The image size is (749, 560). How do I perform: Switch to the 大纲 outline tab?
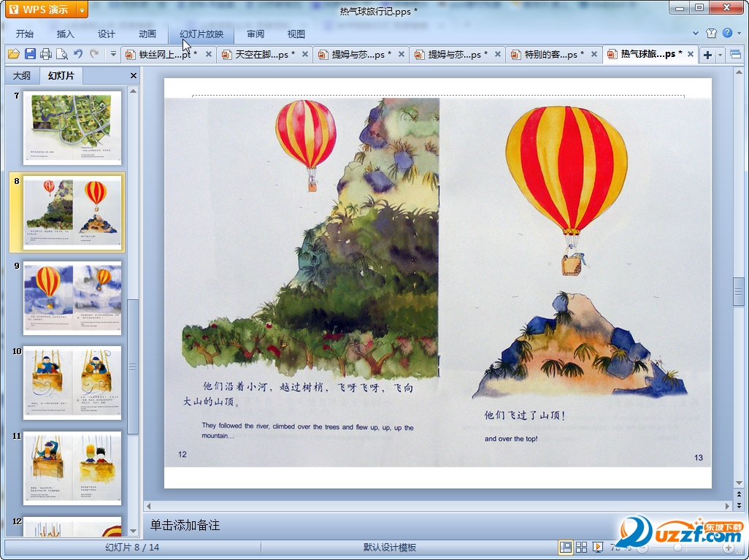(21, 75)
